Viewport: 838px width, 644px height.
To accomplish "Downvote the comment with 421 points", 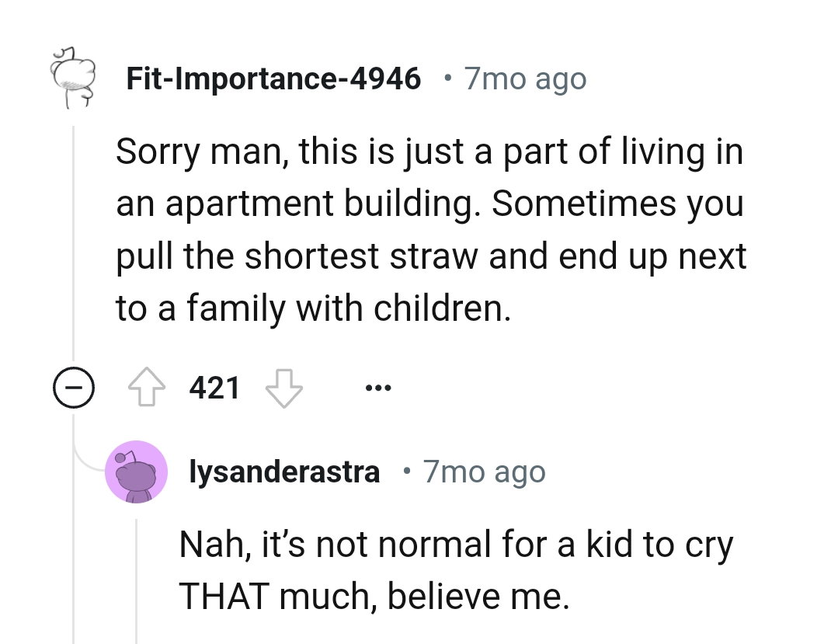I will click(284, 387).
